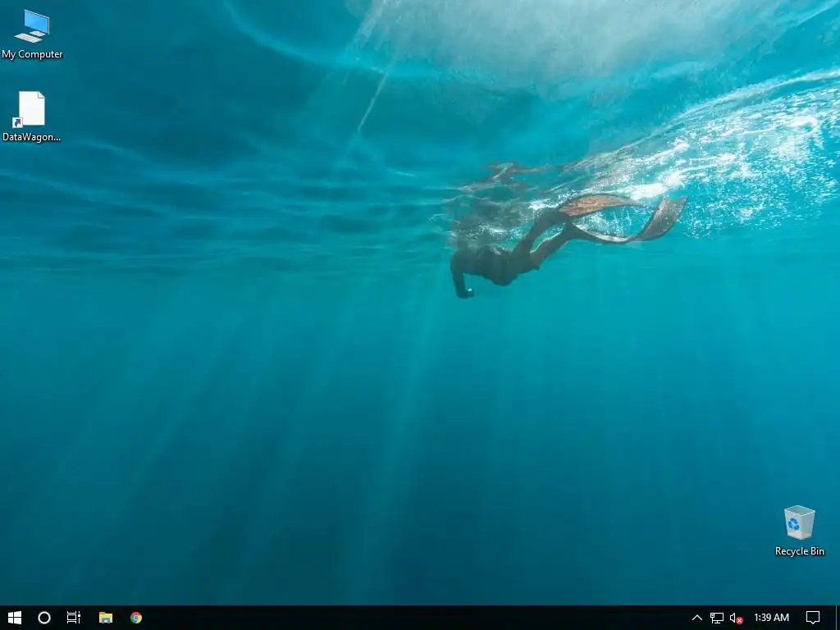This screenshot has width=840, height=630.
Task: Click Show Desktop sliver at taskbar end
Action: pyautogui.click(x=838, y=618)
